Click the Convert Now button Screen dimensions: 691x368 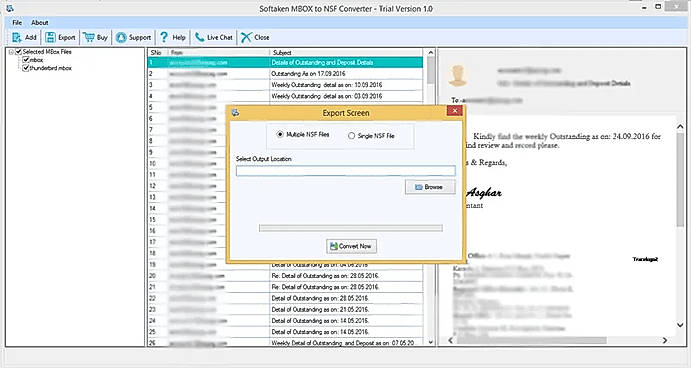(351, 246)
